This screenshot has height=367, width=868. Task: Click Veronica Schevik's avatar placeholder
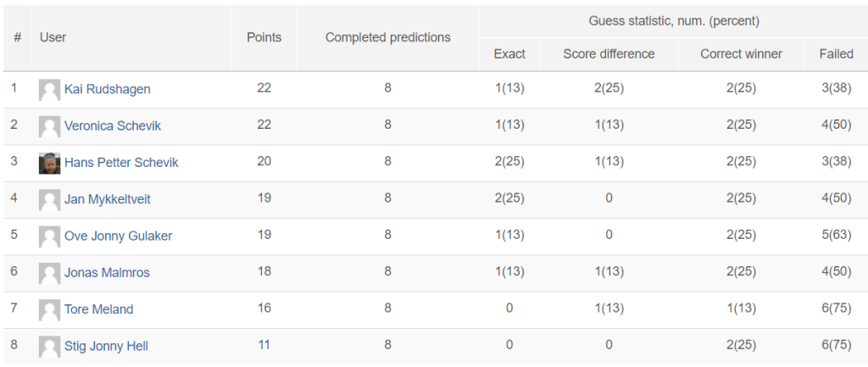pos(49,126)
